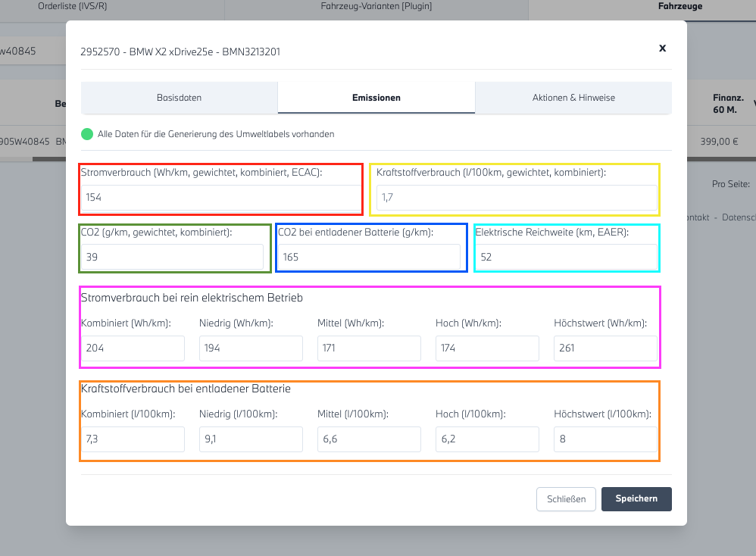Edit Stromverbrauch Kombiniert field showing 204
Image resolution: width=756 pixels, height=556 pixels.
click(x=133, y=348)
